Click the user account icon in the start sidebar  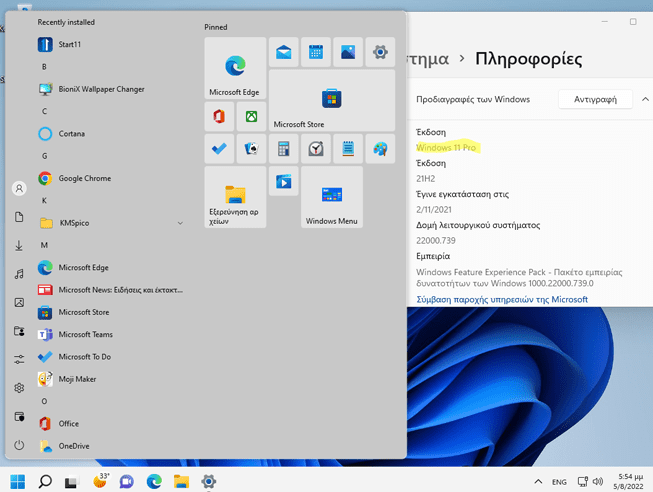tap(19, 189)
